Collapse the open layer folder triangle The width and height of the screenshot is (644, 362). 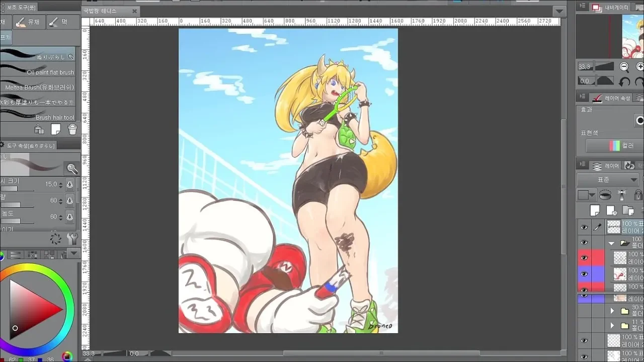coord(612,243)
